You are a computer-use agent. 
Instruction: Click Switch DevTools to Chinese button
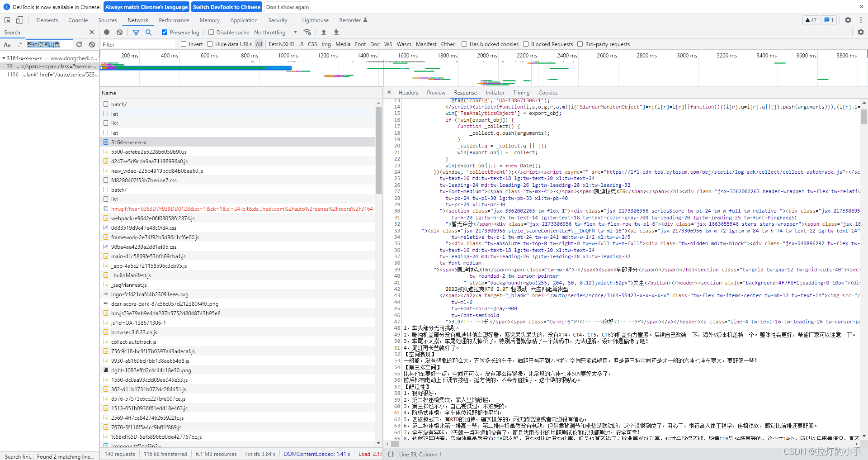(226, 7)
